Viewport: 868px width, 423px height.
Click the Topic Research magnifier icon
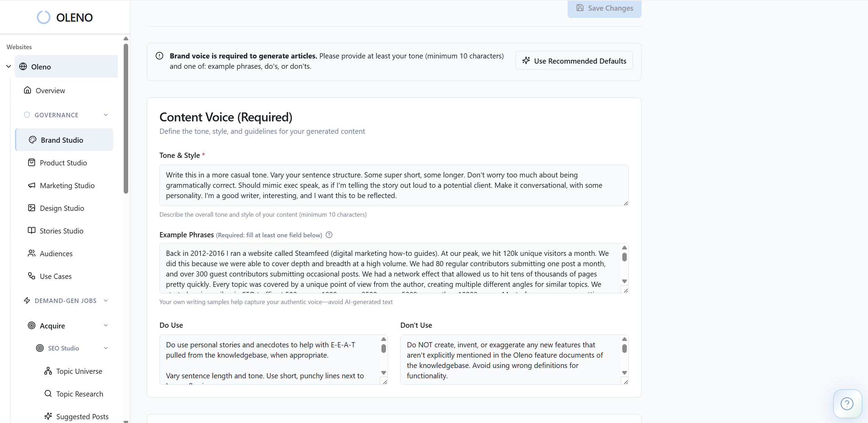(48, 394)
